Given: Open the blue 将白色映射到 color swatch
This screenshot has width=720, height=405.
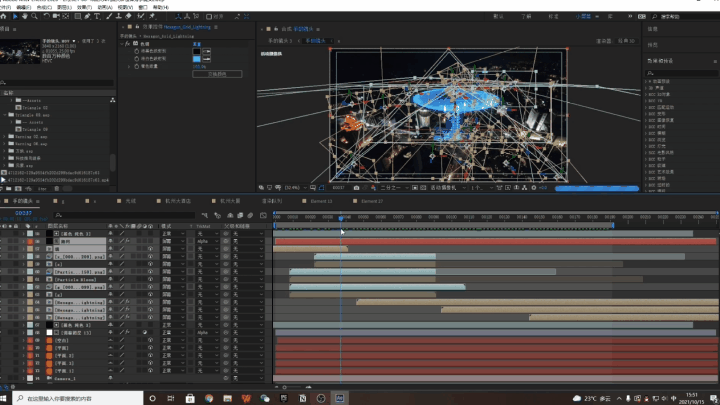Looking at the screenshot, I should point(197,59).
